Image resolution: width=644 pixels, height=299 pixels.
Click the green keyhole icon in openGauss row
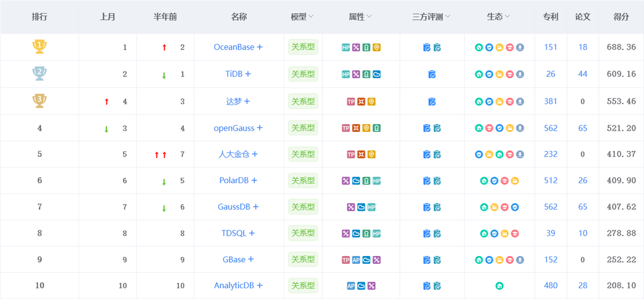(x=377, y=128)
